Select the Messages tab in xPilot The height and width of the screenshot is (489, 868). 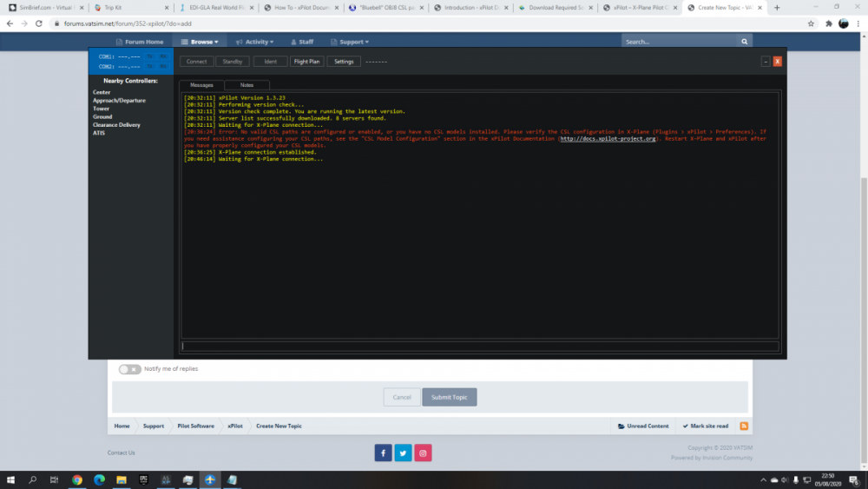pyautogui.click(x=201, y=85)
